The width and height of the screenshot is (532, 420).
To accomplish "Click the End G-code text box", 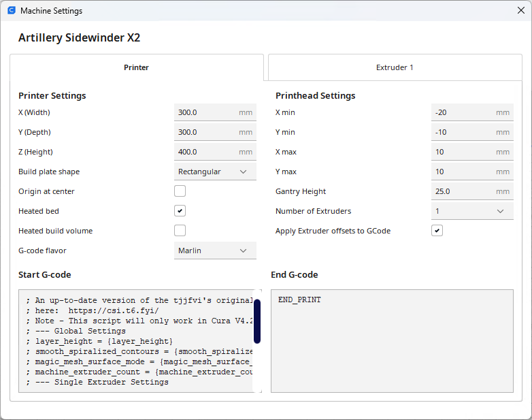I will click(x=392, y=340).
